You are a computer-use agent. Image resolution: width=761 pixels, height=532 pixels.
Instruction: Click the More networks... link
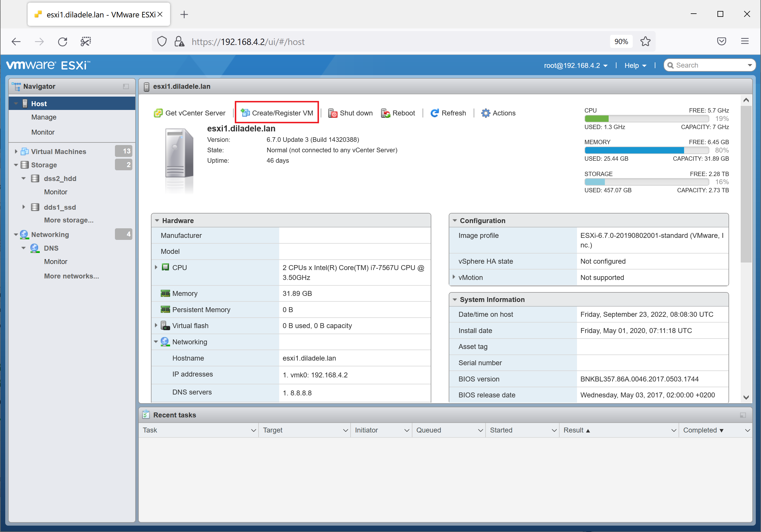point(71,276)
